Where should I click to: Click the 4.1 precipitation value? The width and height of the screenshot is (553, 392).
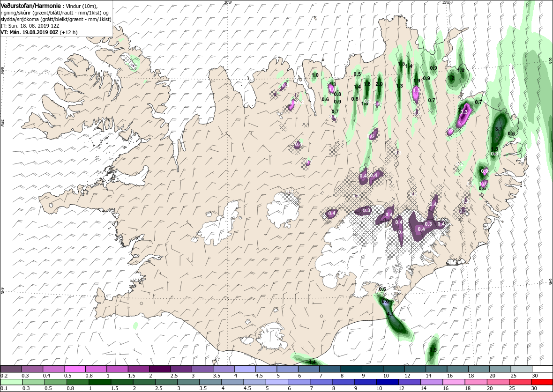coord(390,314)
